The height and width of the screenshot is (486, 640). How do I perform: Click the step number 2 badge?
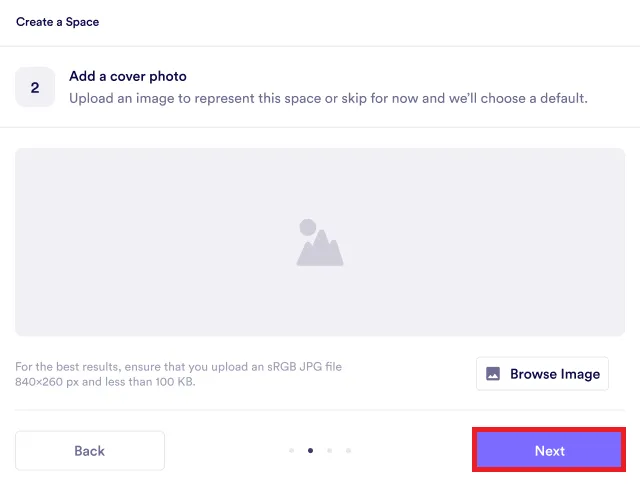(x=35, y=87)
